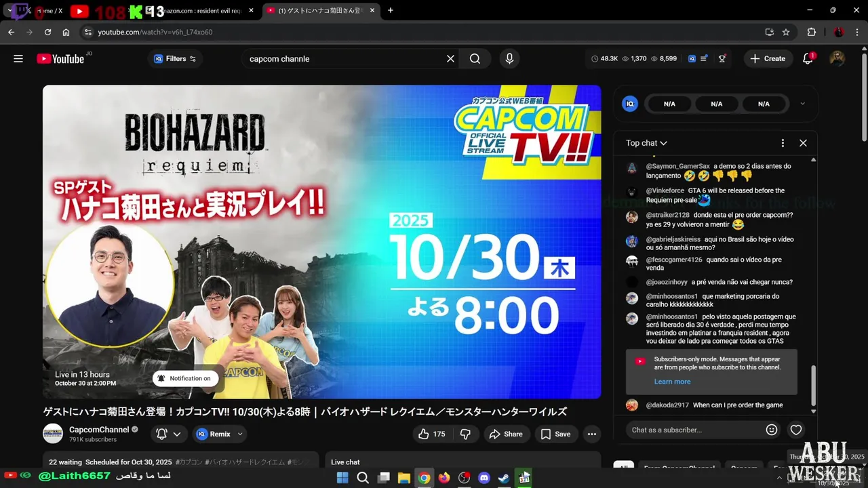Open the Top chat dropdown

646,143
